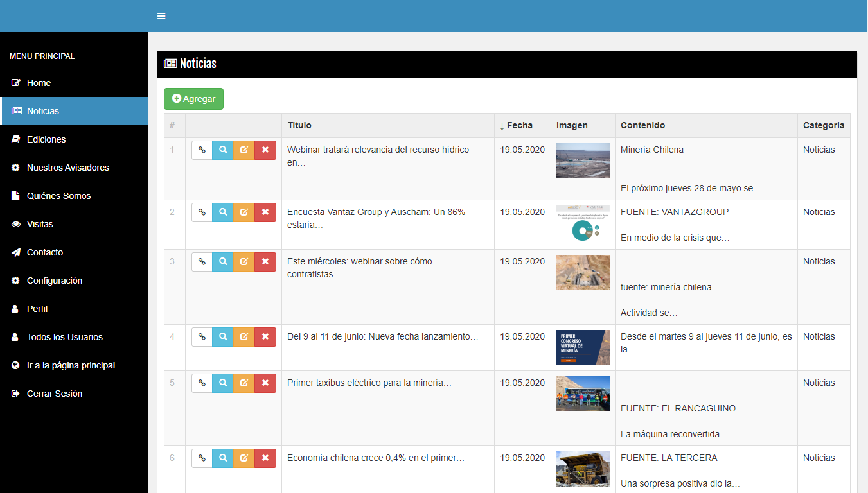
Task: Click the magnifier view icon in row 2
Action: (223, 212)
